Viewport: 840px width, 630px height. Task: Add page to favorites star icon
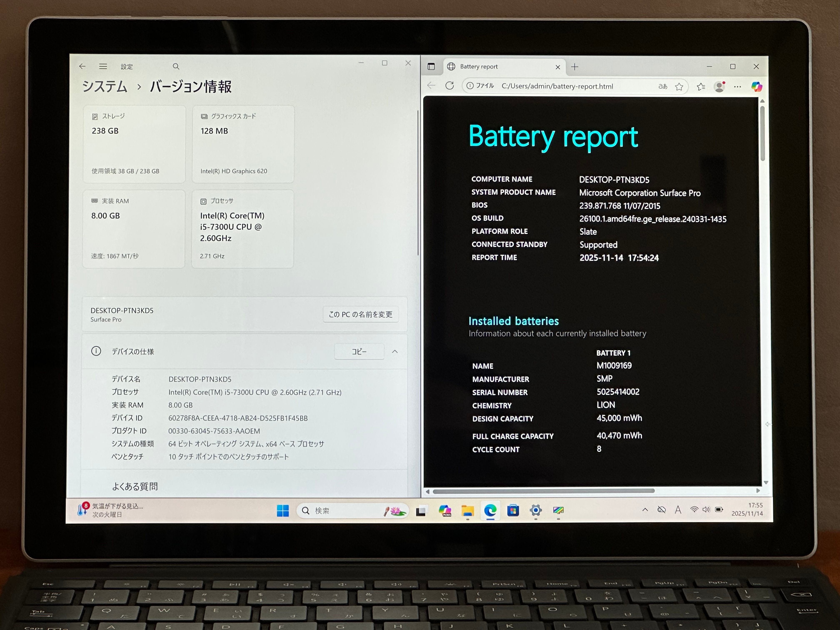[x=679, y=87]
